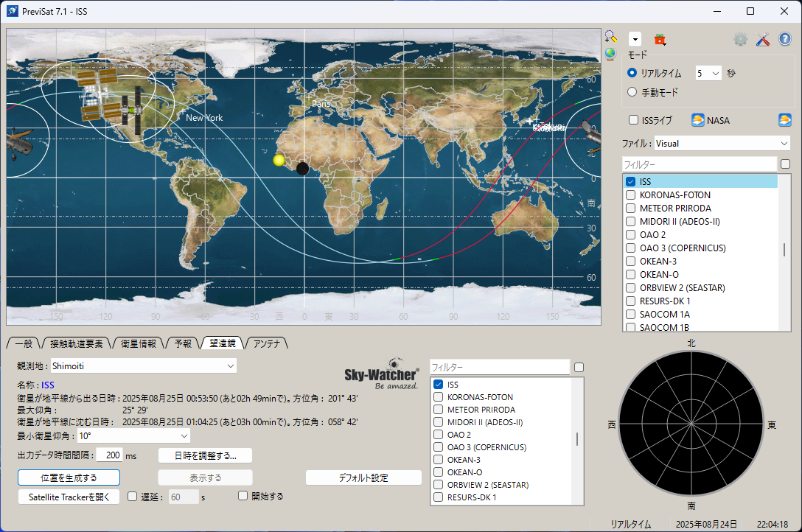Switch to the 接触軌道要素 tab
This screenshot has height=532, width=802.
77,343
